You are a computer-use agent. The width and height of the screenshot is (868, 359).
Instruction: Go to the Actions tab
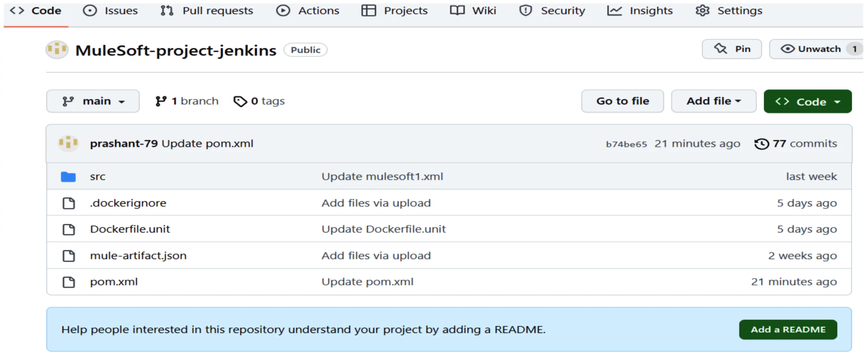click(308, 11)
